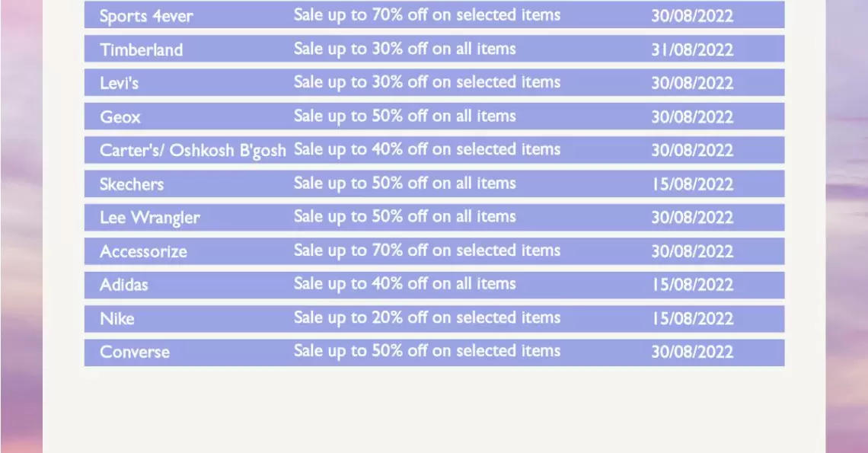
Task: Click Geox 50% off all items text
Action: (404, 116)
